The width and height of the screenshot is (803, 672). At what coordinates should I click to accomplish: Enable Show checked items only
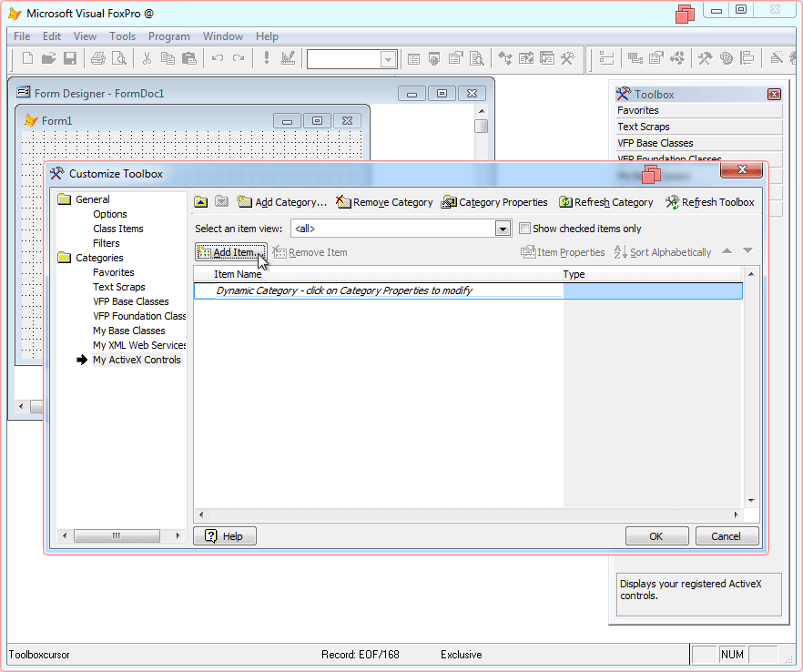(524, 229)
